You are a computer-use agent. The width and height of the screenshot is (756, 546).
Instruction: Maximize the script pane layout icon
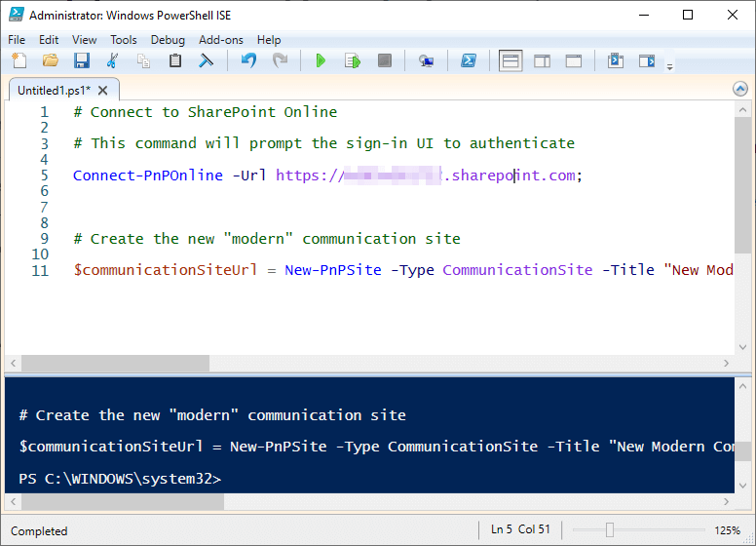point(573,60)
